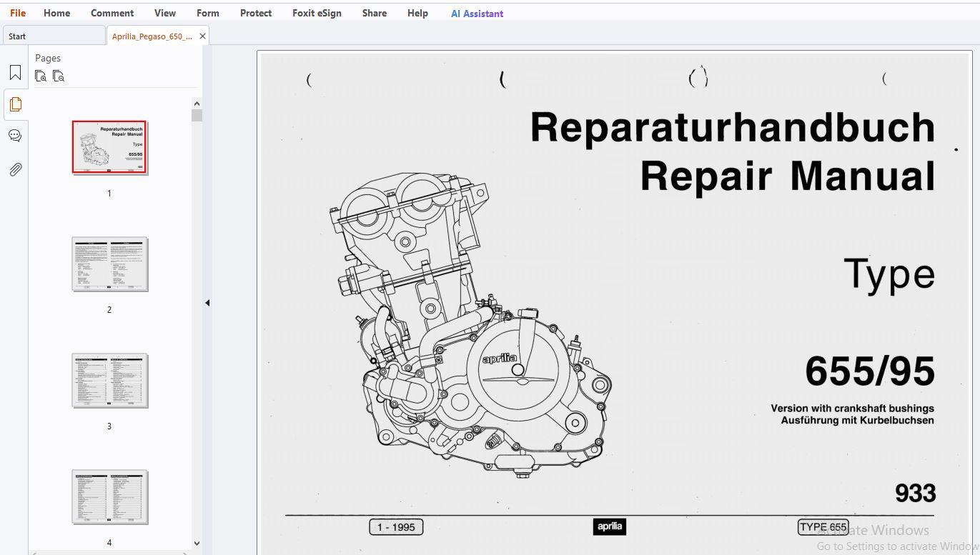Close the Aprilia_Pegaso_650 document tab

pos(203,36)
